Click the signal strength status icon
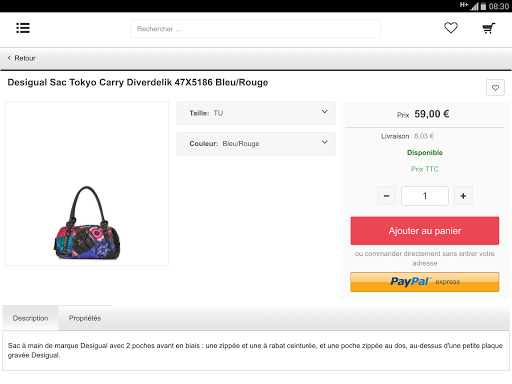This screenshot has height=384, width=512. pos(474,6)
